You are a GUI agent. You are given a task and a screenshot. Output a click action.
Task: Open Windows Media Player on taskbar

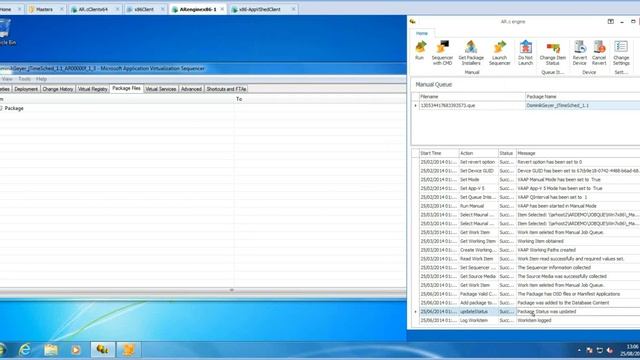(x=76, y=350)
